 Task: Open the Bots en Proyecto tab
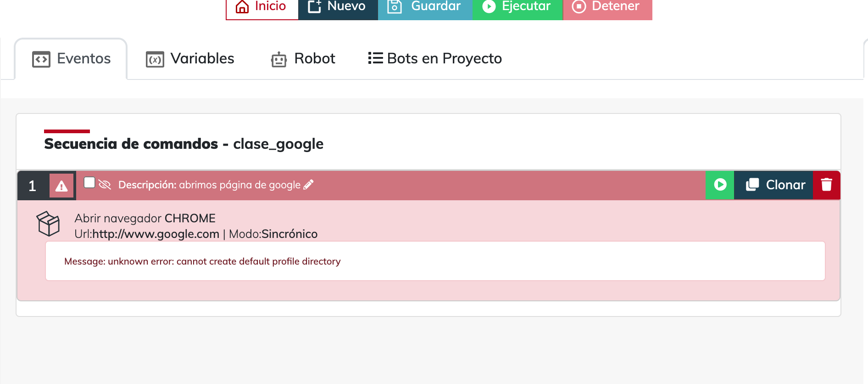tap(444, 59)
